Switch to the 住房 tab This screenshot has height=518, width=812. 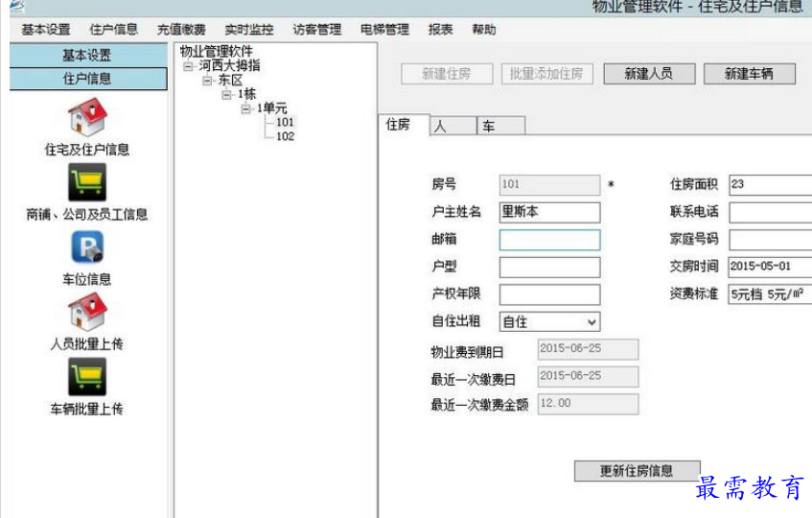pyautogui.click(x=404, y=125)
